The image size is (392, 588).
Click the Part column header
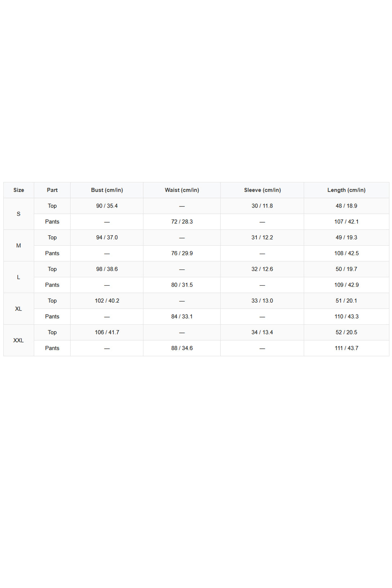pos(52,190)
